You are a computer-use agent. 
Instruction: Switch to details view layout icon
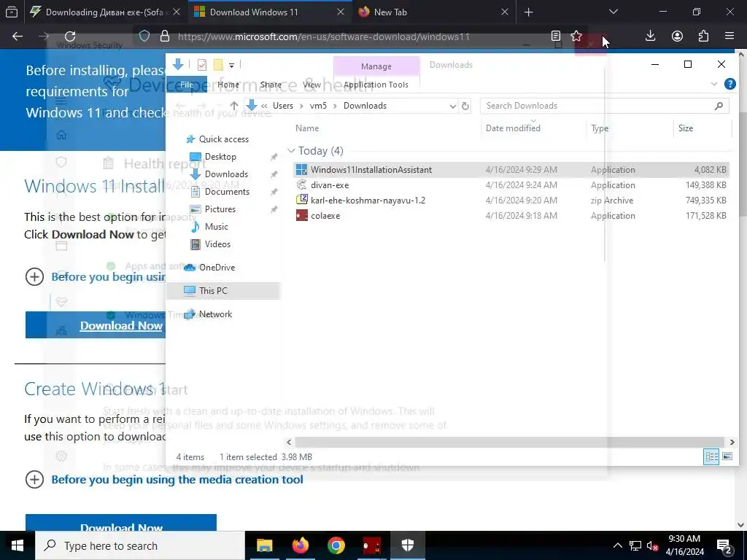coord(711,456)
